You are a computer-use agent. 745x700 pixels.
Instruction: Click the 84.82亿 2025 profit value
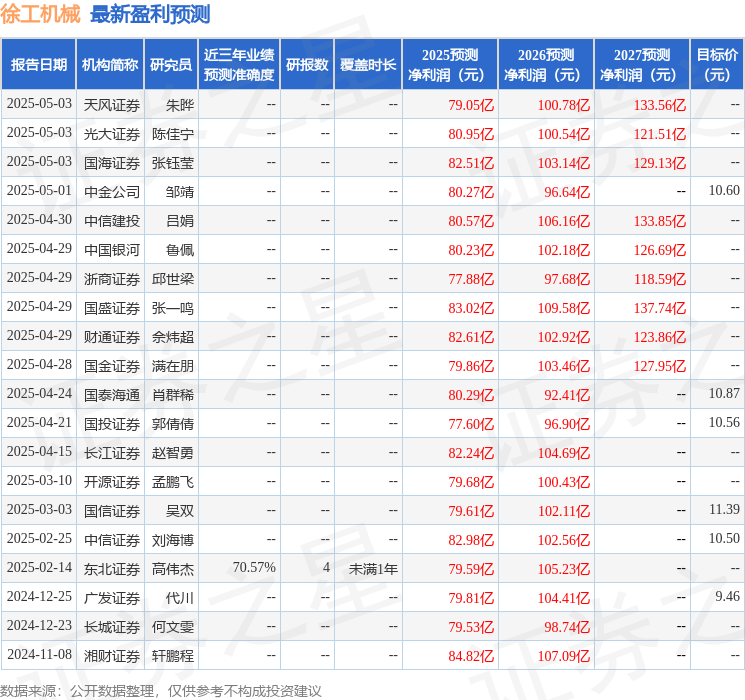(471, 656)
